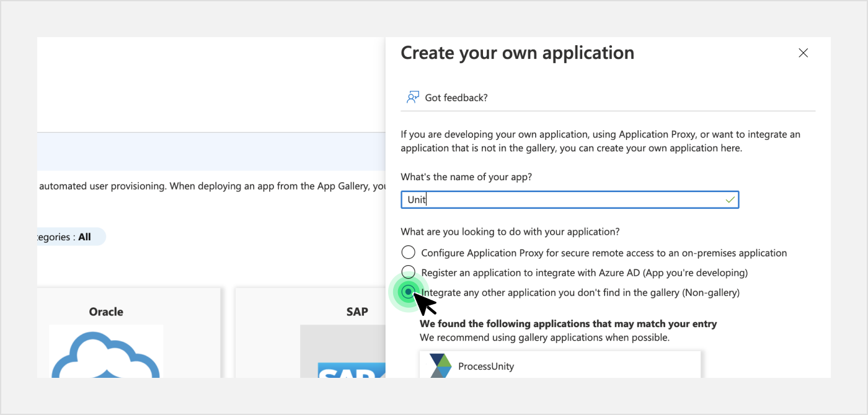Click the ProcessUnity logo icon
The width and height of the screenshot is (868, 415).
coord(440,365)
